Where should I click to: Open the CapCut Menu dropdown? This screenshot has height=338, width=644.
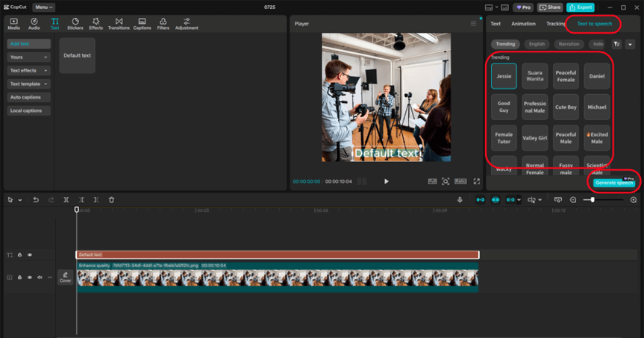pos(43,7)
